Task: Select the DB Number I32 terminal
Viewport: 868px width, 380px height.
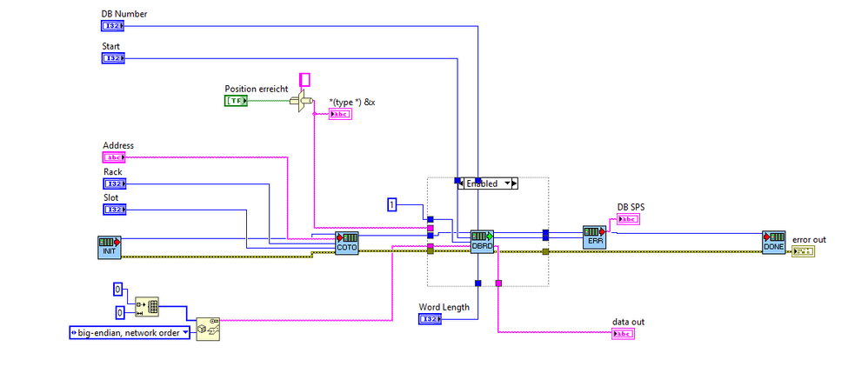Action: click(x=113, y=26)
